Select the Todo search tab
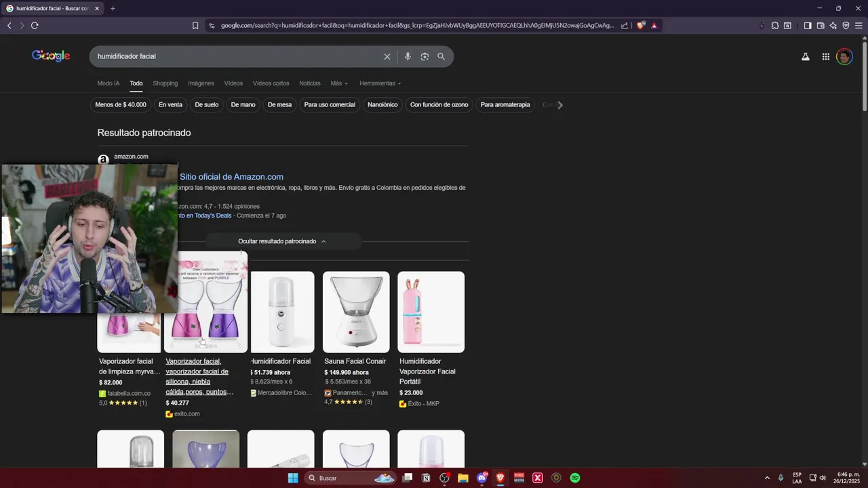This screenshot has width=868, height=488. point(136,83)
